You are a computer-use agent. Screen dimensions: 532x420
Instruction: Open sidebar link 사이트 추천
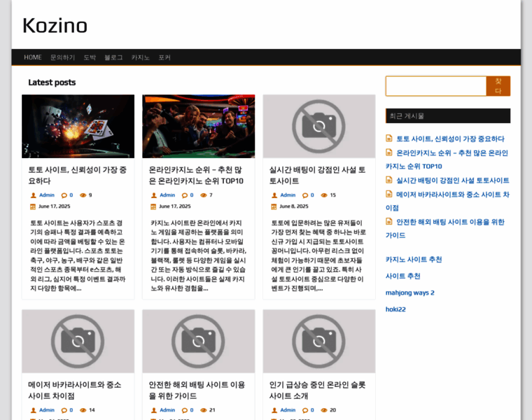coord(402,276)
